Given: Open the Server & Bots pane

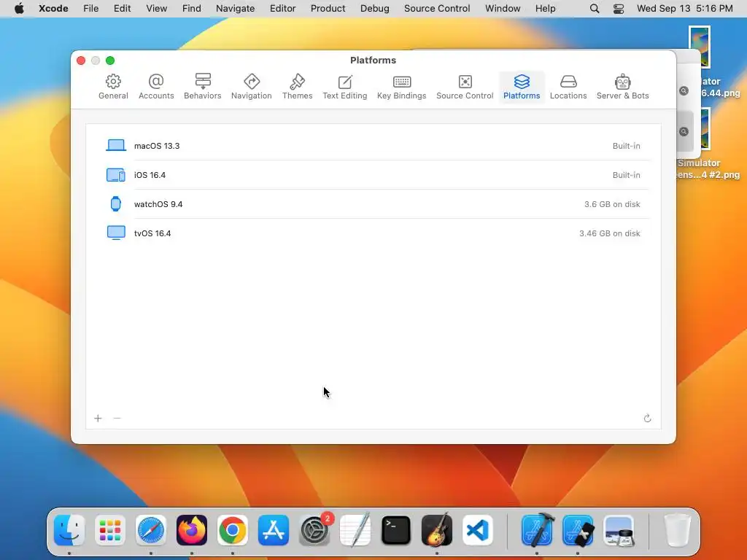Looking at the screenshot, I should [x=622, y=87].
